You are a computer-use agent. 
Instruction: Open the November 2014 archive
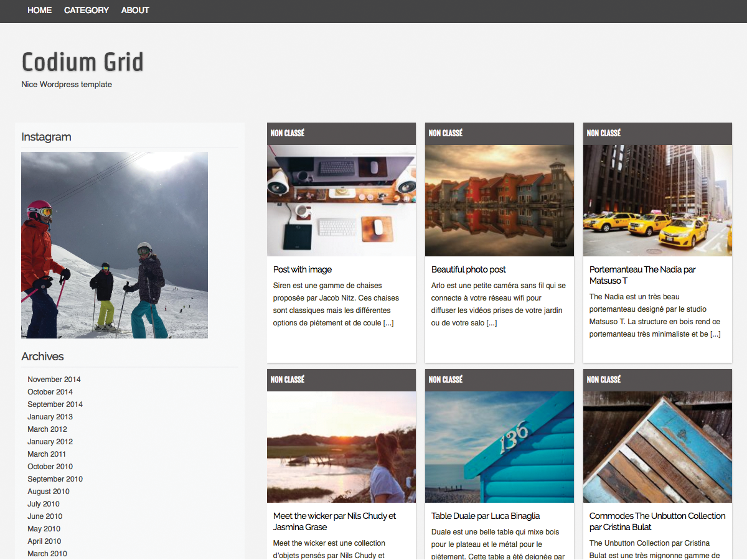[x=54, y=379]
